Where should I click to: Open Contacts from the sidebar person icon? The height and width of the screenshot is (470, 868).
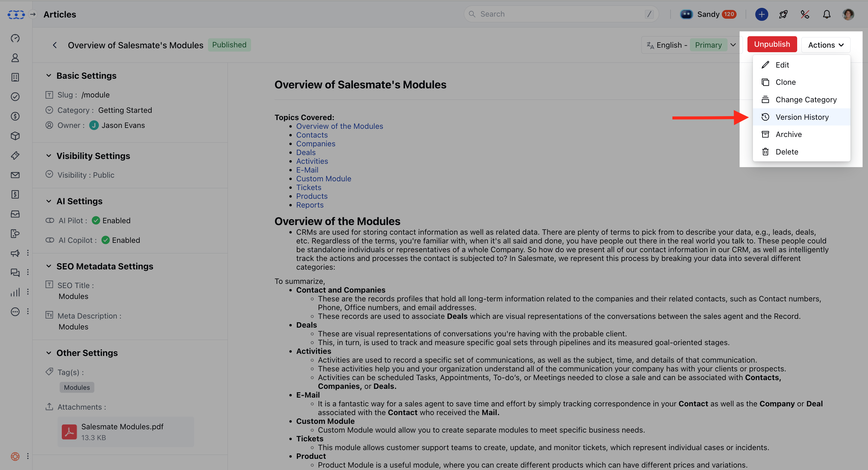click(x=15, y=58)
